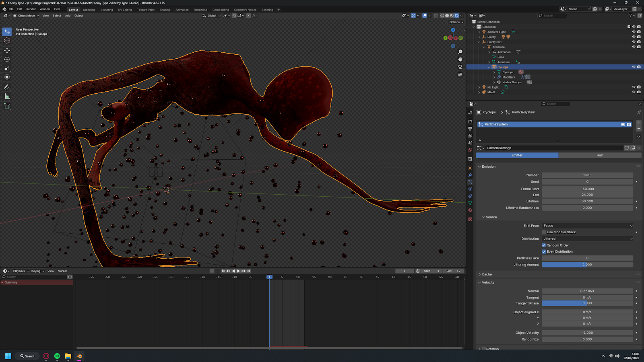Switch to the Sculpting workspace tab
The height and width of the screenshot is (362, 644).
click(107, 10)
